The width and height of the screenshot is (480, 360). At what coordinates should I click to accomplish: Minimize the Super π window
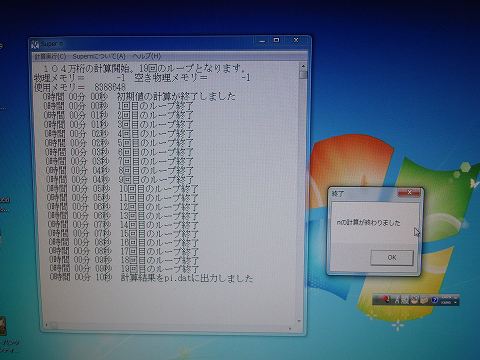tap(263, 41)
